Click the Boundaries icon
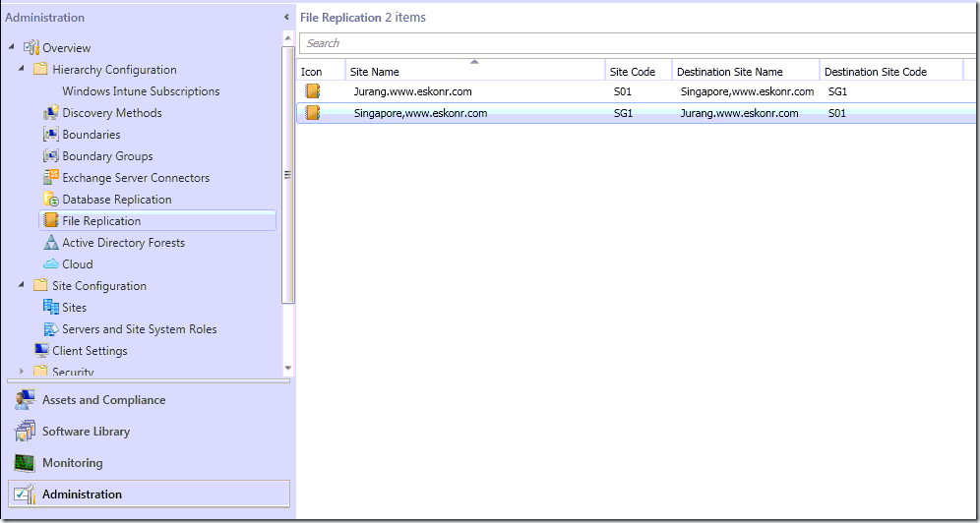This screenshot has height=523, width=980. tap(51, 134)
